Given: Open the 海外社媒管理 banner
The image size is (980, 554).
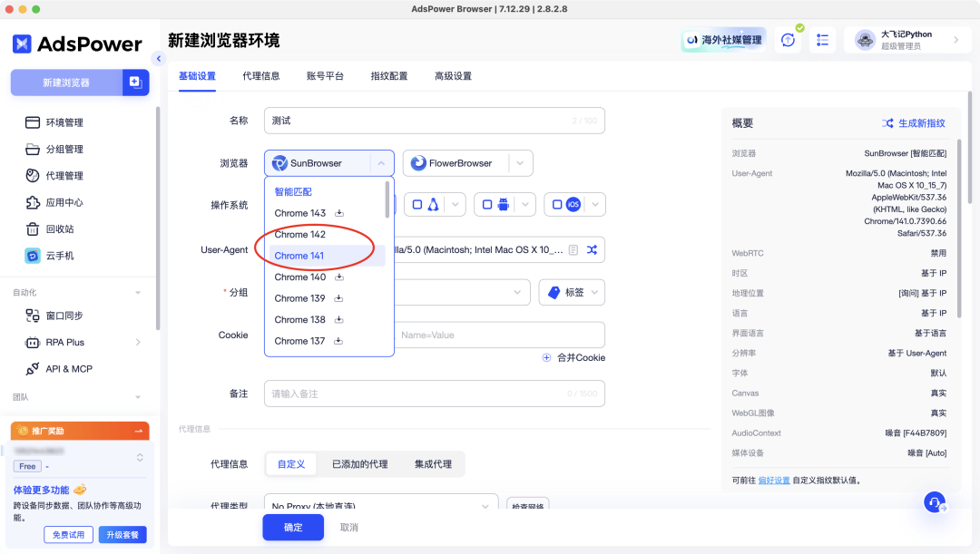Looking at the screenshot, I should (724, 40).
